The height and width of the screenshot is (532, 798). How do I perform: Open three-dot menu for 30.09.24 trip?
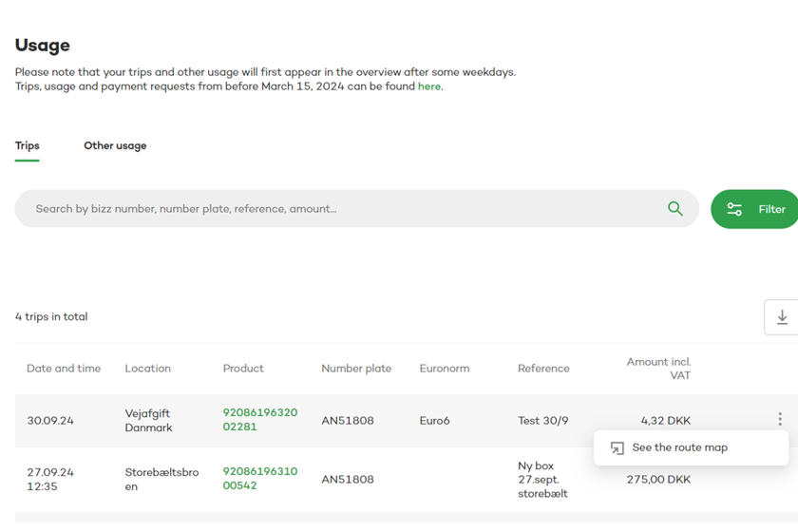780,419
